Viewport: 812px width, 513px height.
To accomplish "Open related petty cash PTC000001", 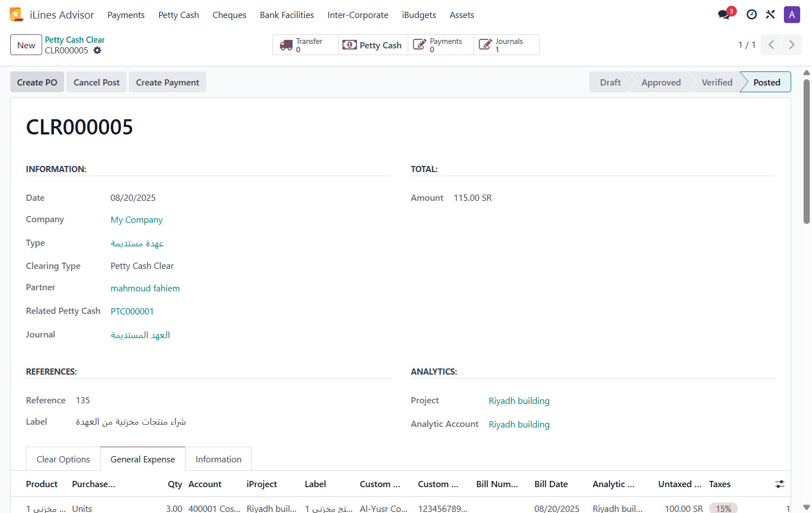I will coord(132,312).
